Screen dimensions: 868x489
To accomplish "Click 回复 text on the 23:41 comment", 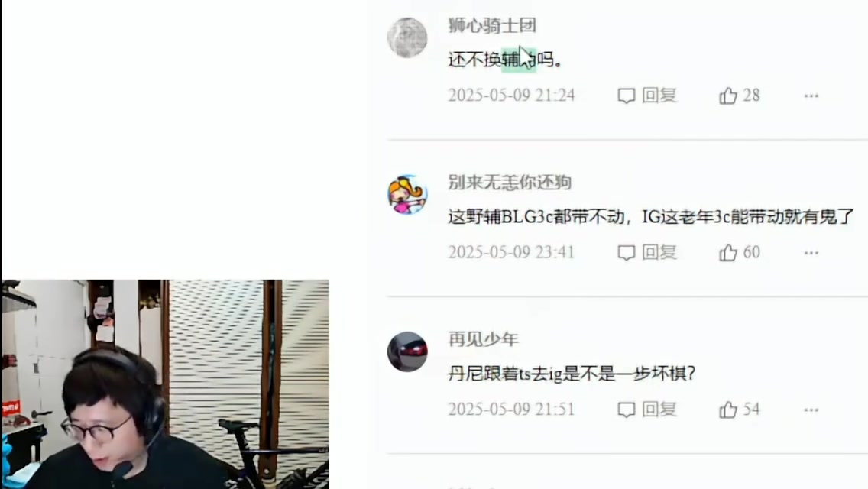I will point(659,252).
